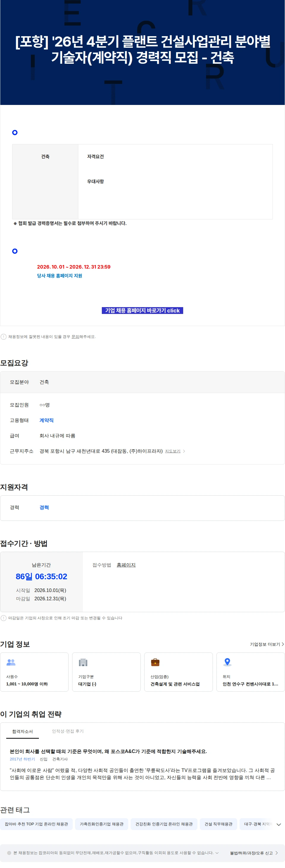Screen dimensions: 285x868
Task: Open 불법/허위/과장/오류 신고 link
Action: 254,853
